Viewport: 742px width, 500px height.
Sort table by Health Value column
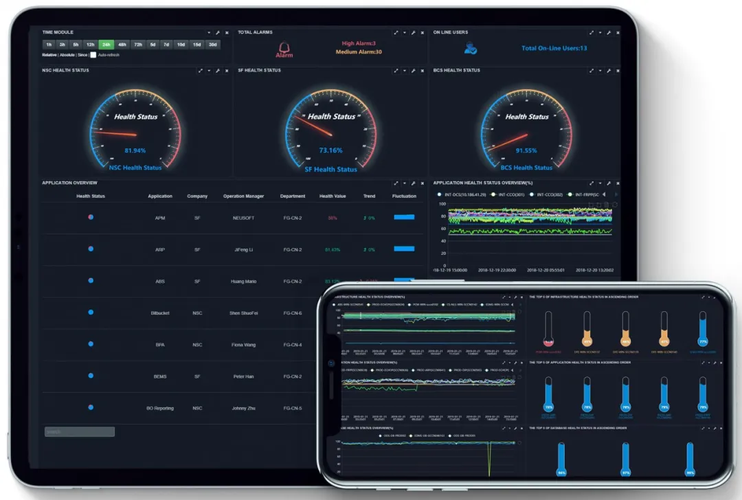(x=333, y=196)
